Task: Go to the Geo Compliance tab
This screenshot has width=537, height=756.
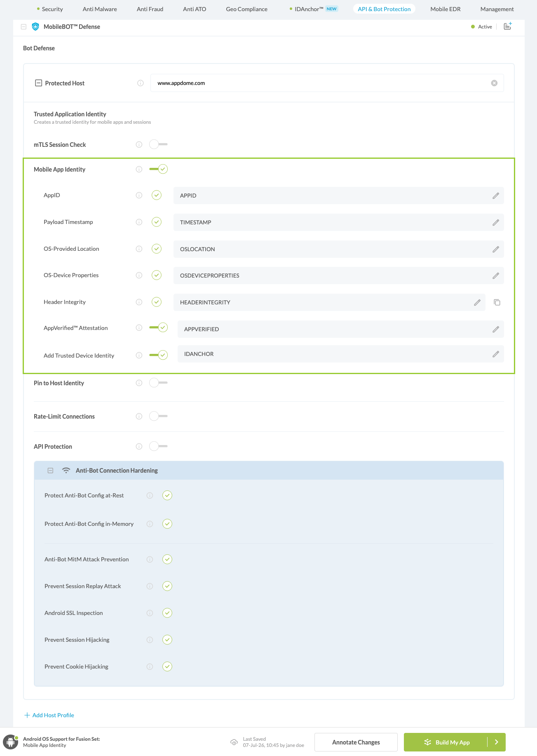Action: coord(246,9)
